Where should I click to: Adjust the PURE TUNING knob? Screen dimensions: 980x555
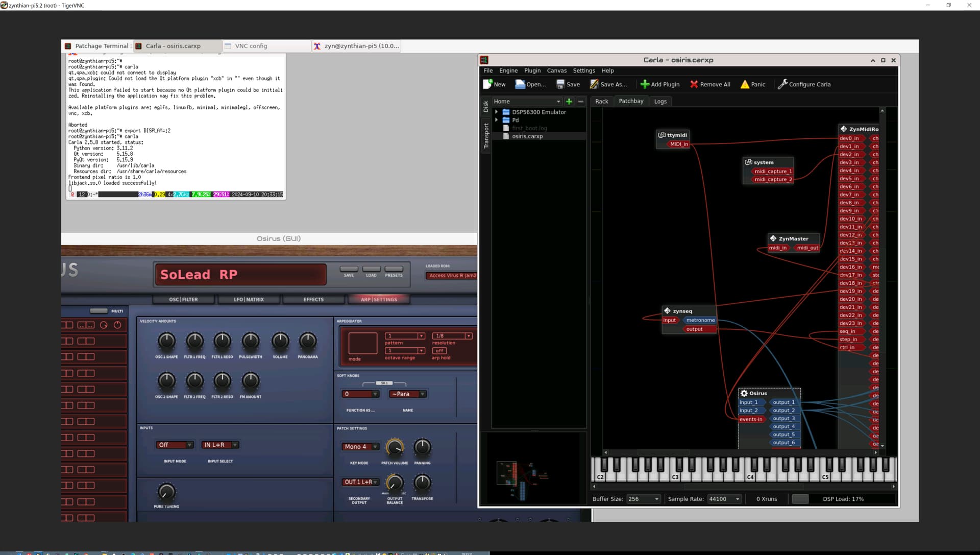pyautogui.click(x=166, y=492)
